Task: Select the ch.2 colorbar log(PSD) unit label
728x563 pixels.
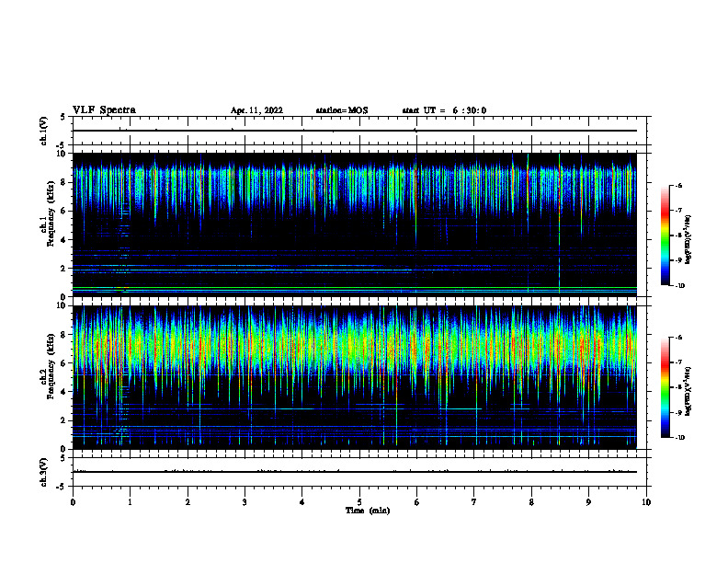Action: coord(688,391)
